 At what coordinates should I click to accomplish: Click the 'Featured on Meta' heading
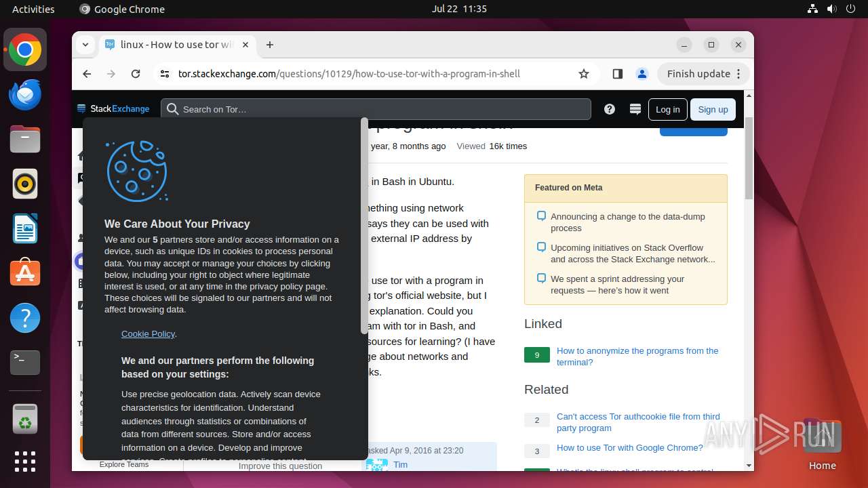click(x=568, y=188)
